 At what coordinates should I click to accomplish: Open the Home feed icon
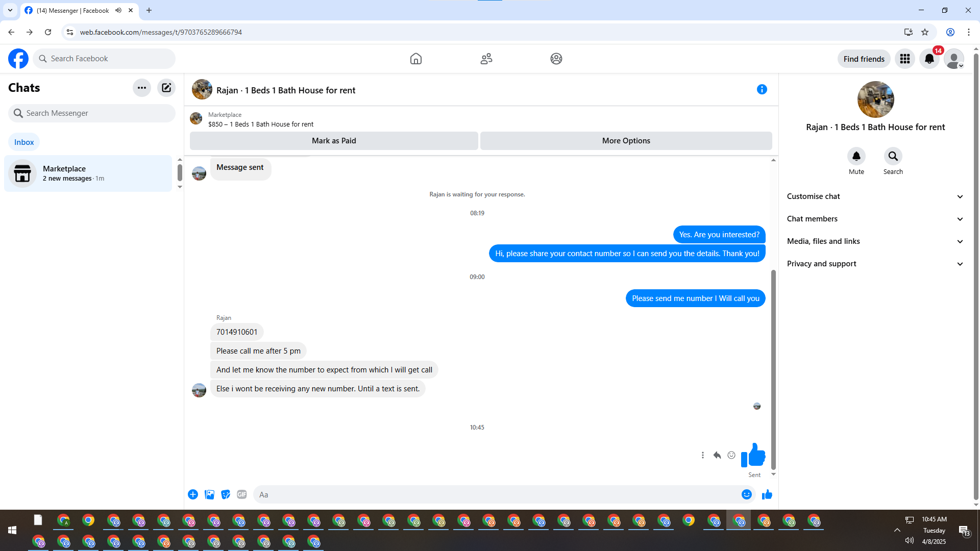[415, 59]
